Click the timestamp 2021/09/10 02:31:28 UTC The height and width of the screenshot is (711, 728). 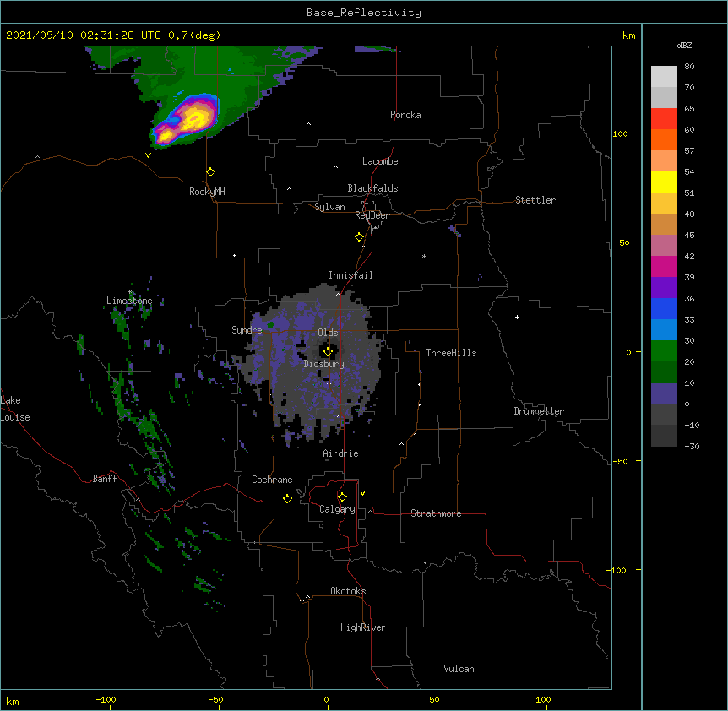click(x=84, y=35)
